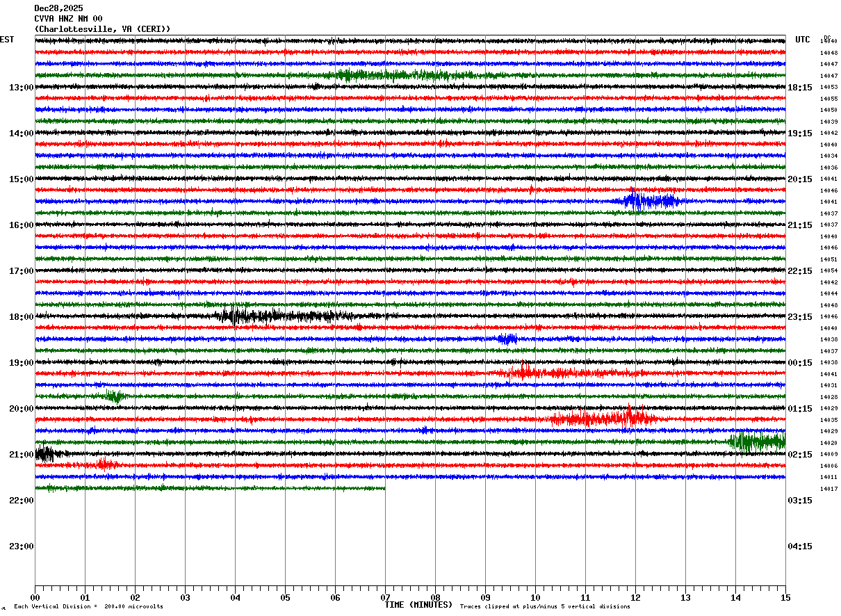The image size is (841, 616).
Task: Click minute tick label 06 on the axis
Action: click(335, 598)
